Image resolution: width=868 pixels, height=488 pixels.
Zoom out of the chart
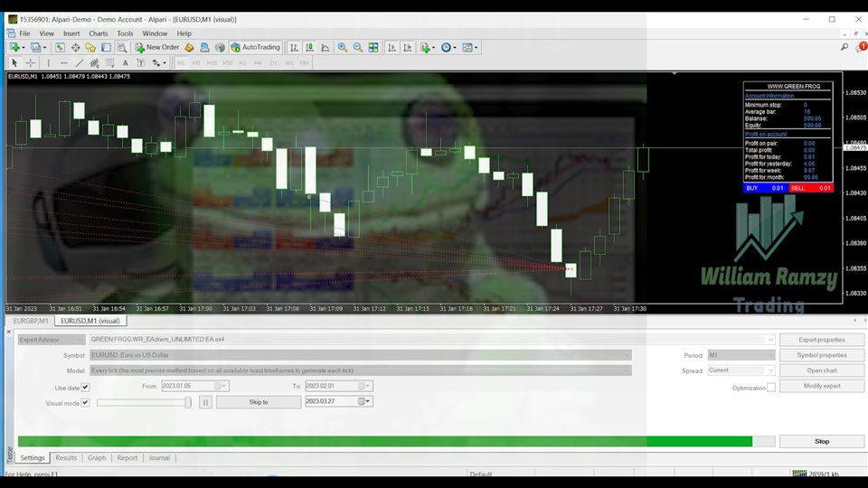[358, 48]
